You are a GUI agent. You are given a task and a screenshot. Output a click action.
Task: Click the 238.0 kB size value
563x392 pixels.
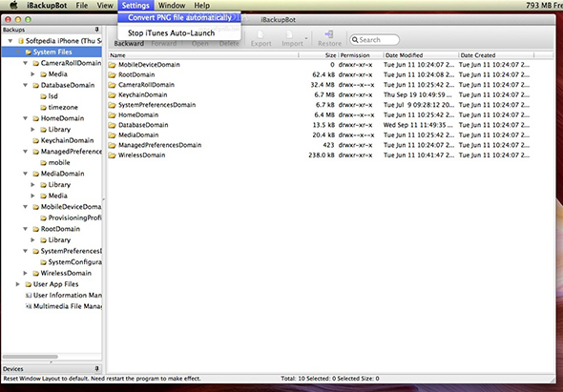pos(322,155)
